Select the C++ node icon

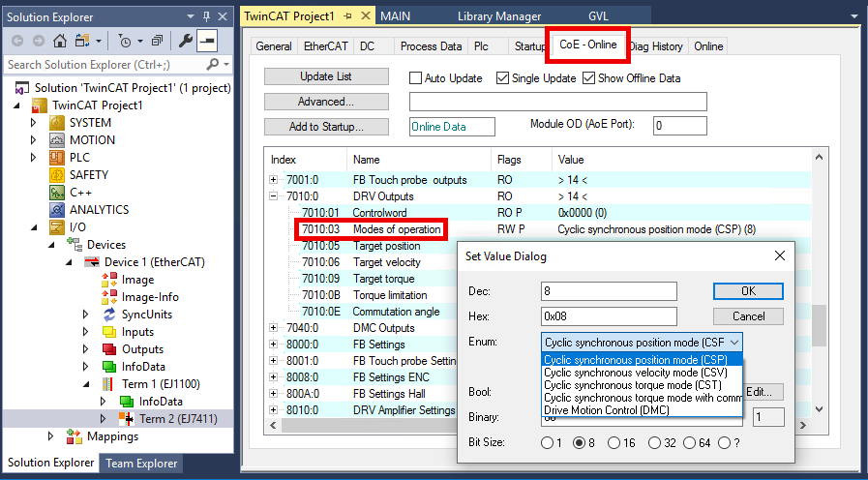pos(57,193)
